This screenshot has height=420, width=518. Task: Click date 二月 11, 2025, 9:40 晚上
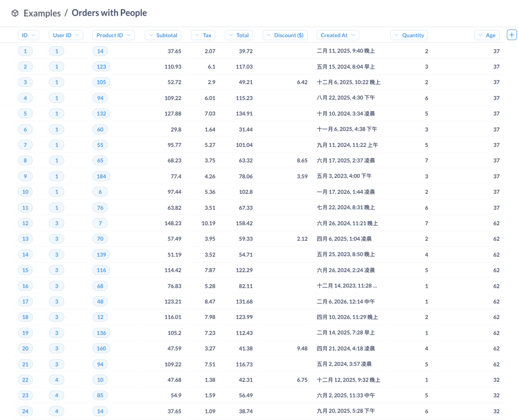[345, 51]
